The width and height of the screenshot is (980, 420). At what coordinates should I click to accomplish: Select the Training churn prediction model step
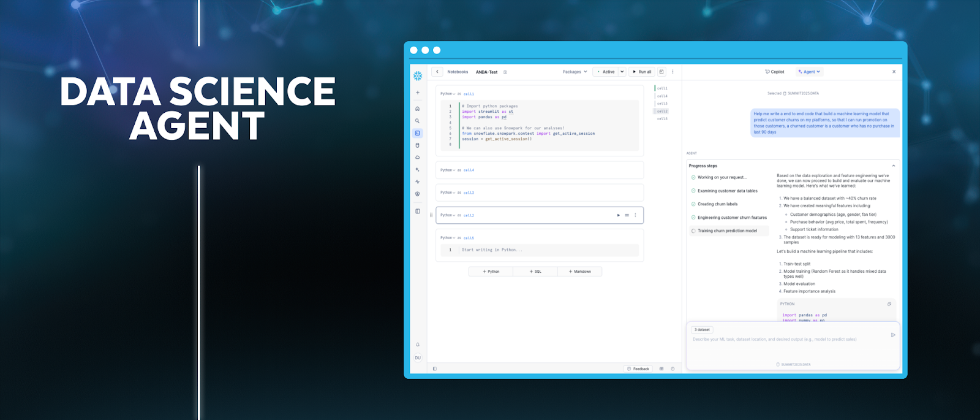[727, 231]
